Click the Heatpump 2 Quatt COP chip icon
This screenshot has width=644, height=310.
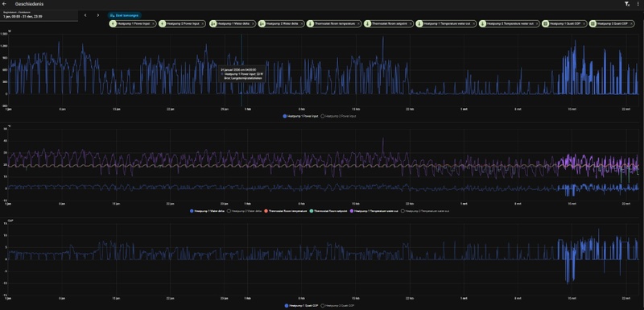click(x=592, y=24)
